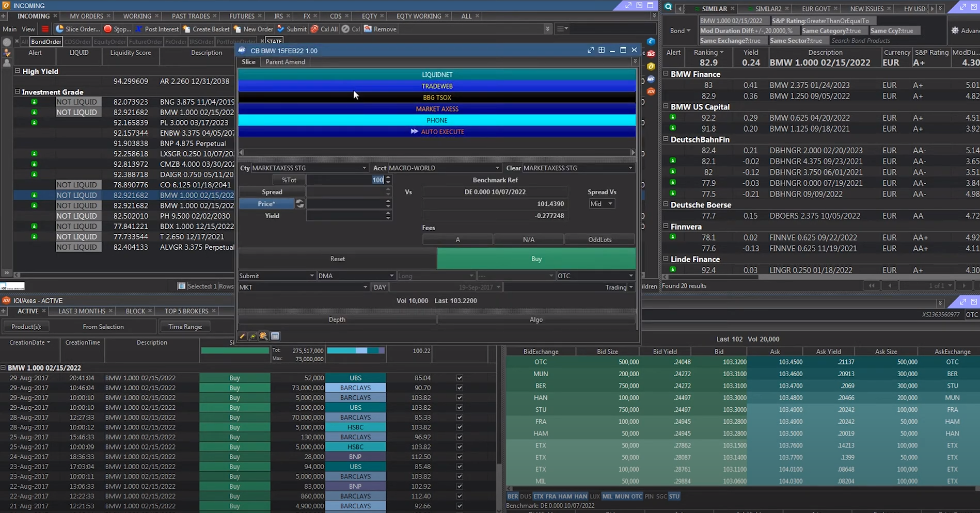Open the DMA dropdown
Viewport: 980px width, 513px height.
point(356,276)
